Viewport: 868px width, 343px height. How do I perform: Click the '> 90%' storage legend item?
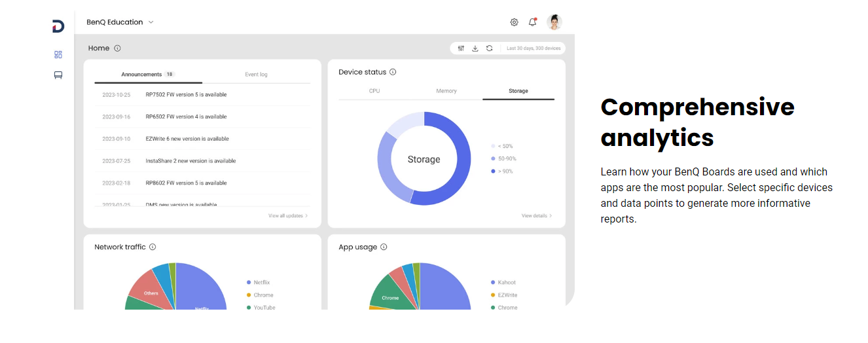click(502, 171)
